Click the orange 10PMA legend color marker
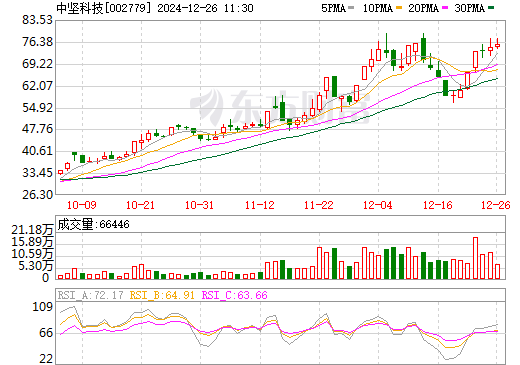Viewport: 520px width, 365px height. (399, 8)
